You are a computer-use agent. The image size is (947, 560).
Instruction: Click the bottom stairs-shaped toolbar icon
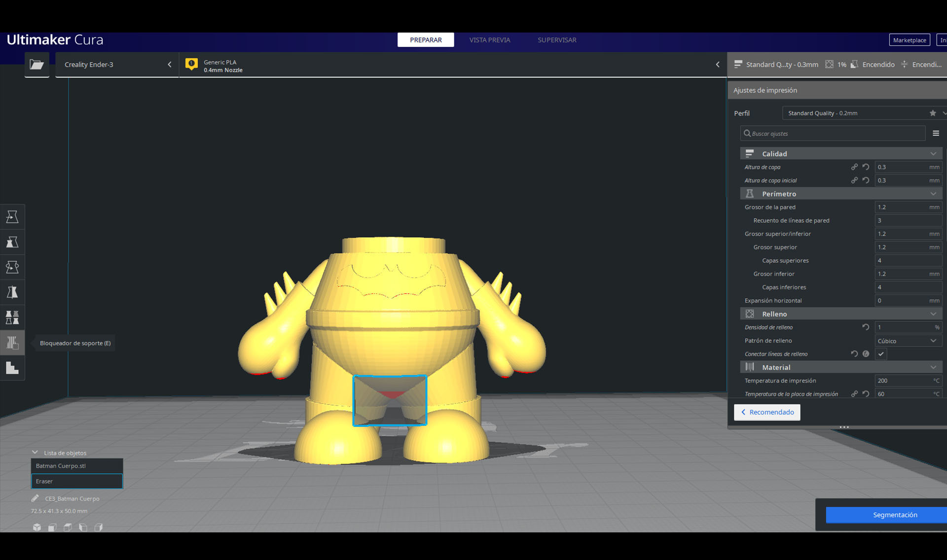pyautogui.click(x=12, y=368)
